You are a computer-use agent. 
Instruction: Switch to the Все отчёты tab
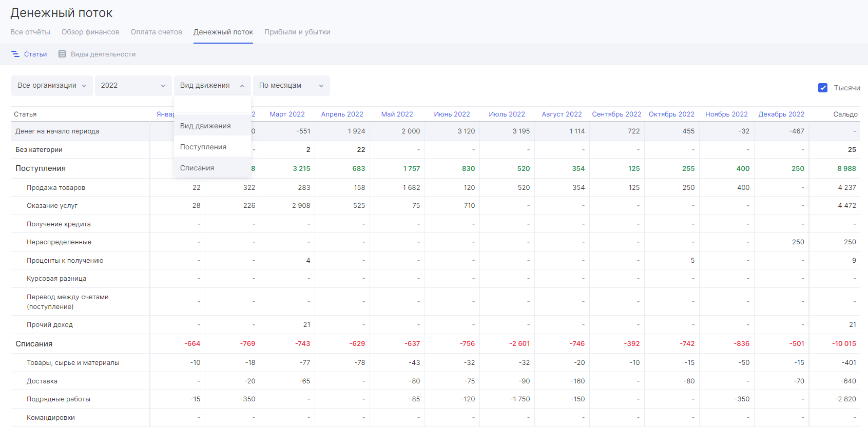point(30,32)
